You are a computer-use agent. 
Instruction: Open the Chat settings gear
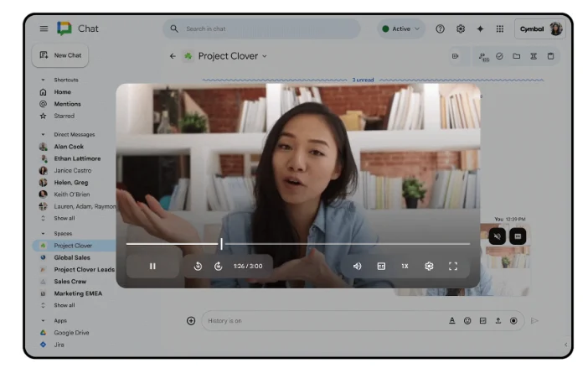461,29
